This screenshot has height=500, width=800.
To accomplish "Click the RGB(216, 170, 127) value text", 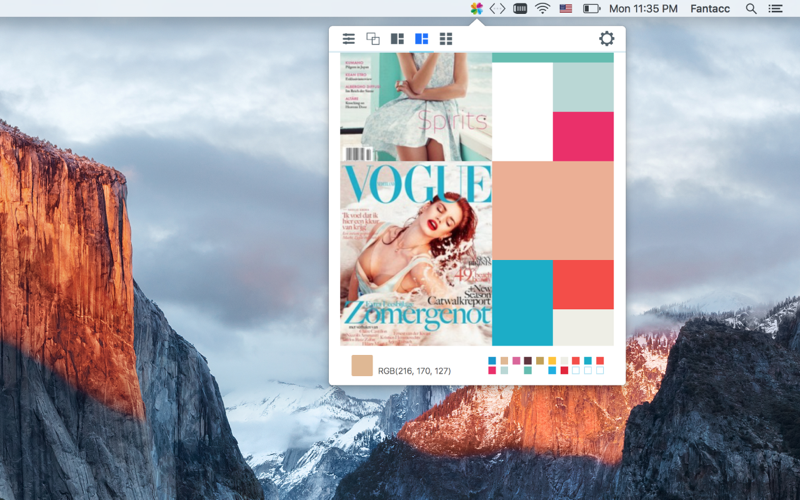I will [x=414, y=371].
